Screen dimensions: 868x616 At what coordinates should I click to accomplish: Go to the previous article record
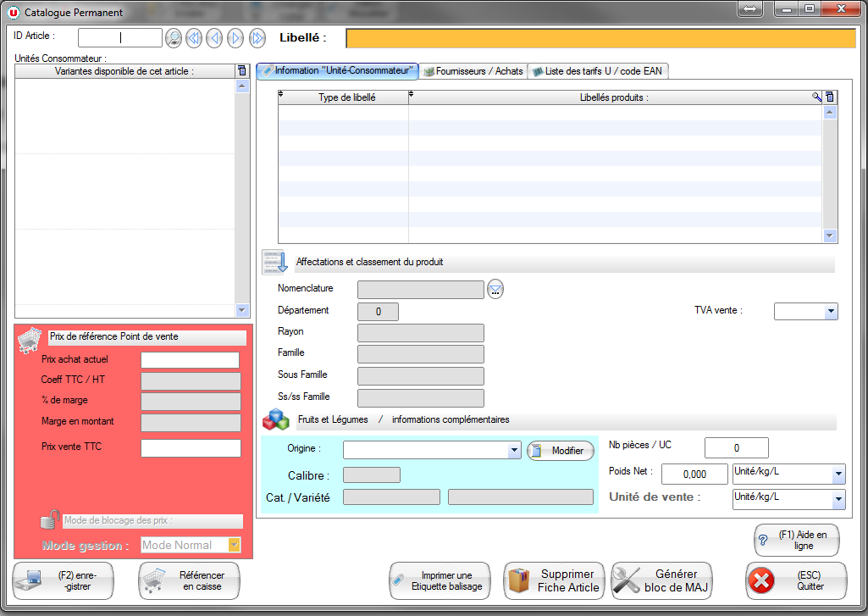(215, 38)
